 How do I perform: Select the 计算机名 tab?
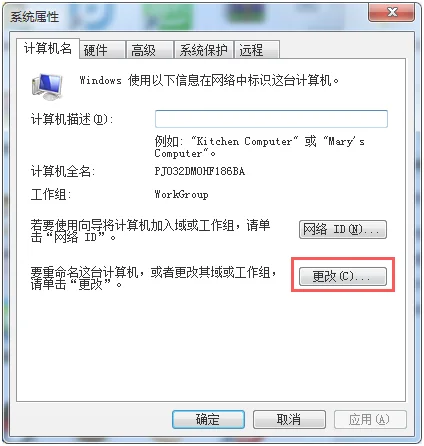48,49
